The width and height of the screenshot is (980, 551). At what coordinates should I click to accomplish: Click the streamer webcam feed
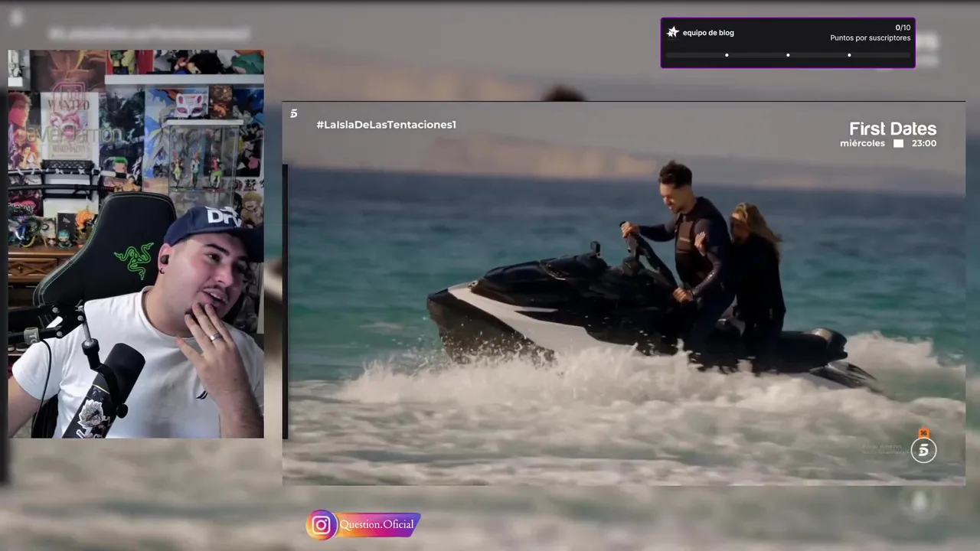point(136,244)
